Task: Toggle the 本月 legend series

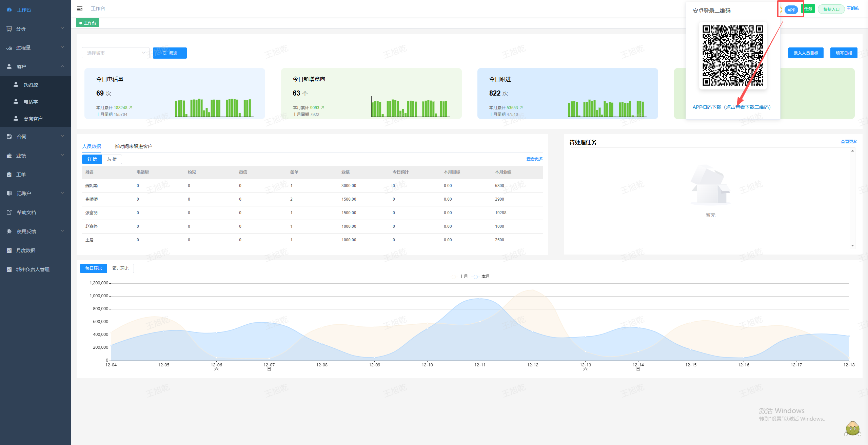Action: click(481, 277)
